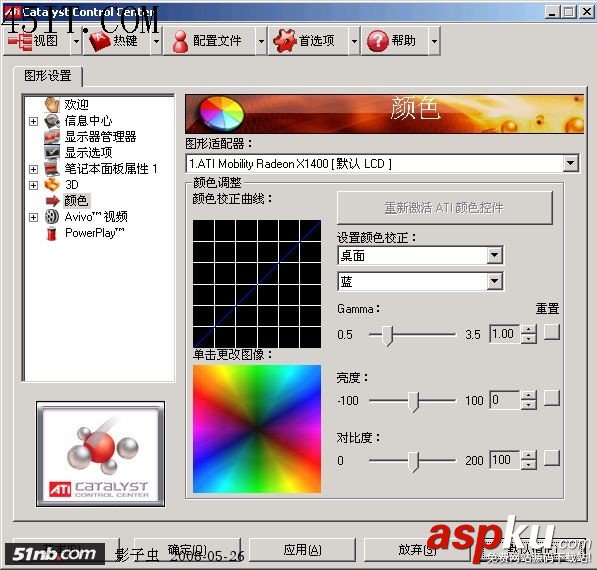Click the red arrow icon beside 颜色
This screenshot has width=597, height=570.
coord(53,201)
